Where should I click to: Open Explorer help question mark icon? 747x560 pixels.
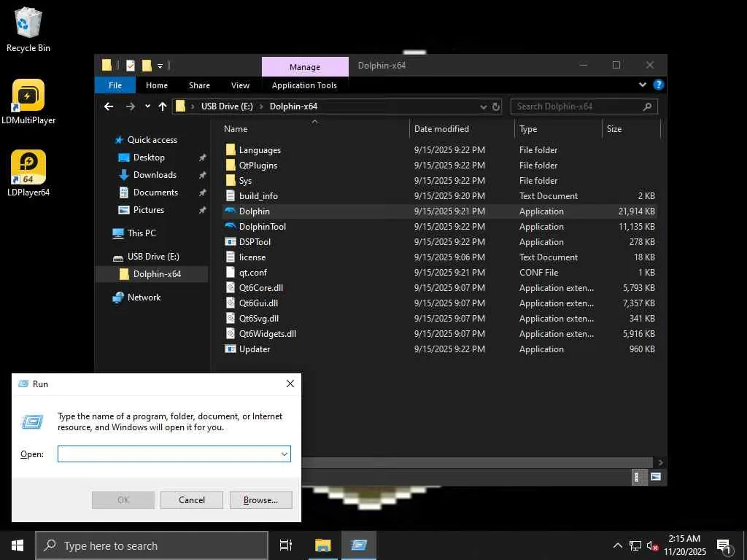pyautogui.click(x=659, y=85)
